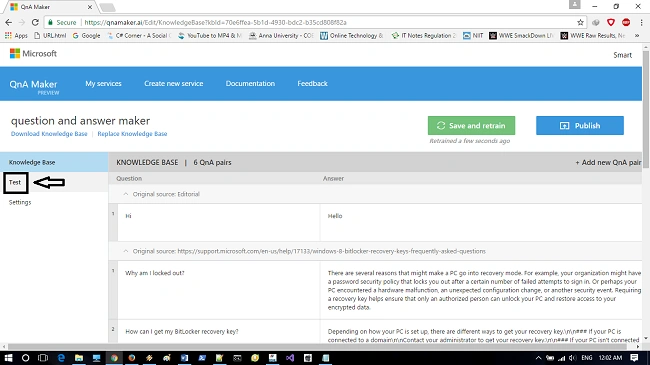Click the network signal tray icon

562,358
